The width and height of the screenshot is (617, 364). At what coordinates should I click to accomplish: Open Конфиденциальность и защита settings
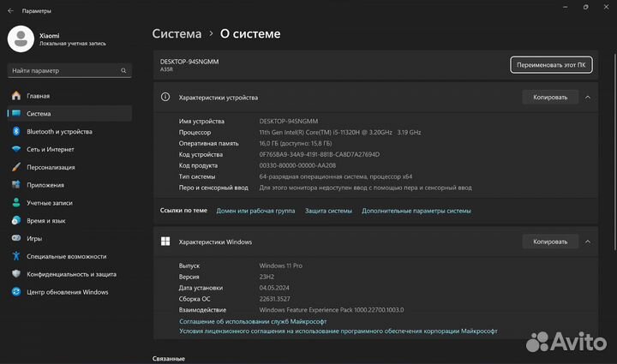point(69,273)
